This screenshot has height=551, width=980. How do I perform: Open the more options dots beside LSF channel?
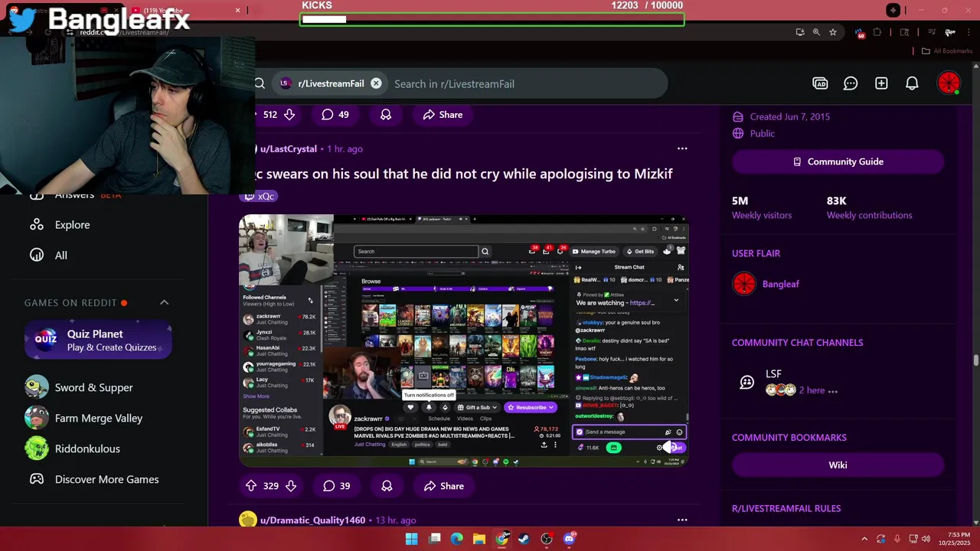click(833, 390)
